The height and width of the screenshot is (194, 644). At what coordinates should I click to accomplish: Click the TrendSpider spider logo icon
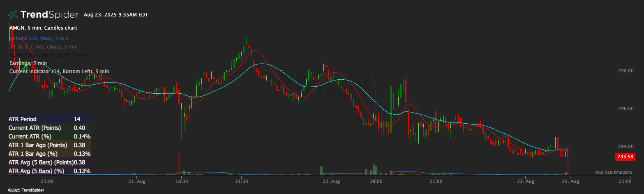(13, 15)
